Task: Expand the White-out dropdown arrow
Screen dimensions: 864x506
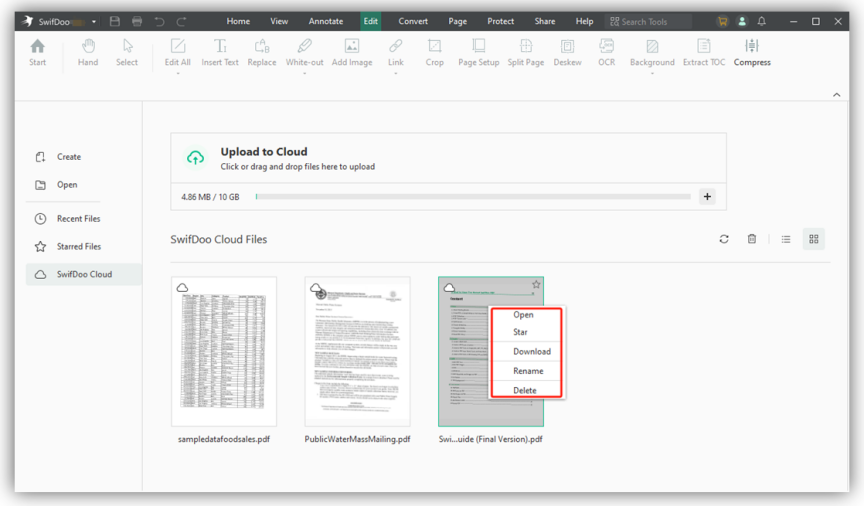Action: click(304, 73)
